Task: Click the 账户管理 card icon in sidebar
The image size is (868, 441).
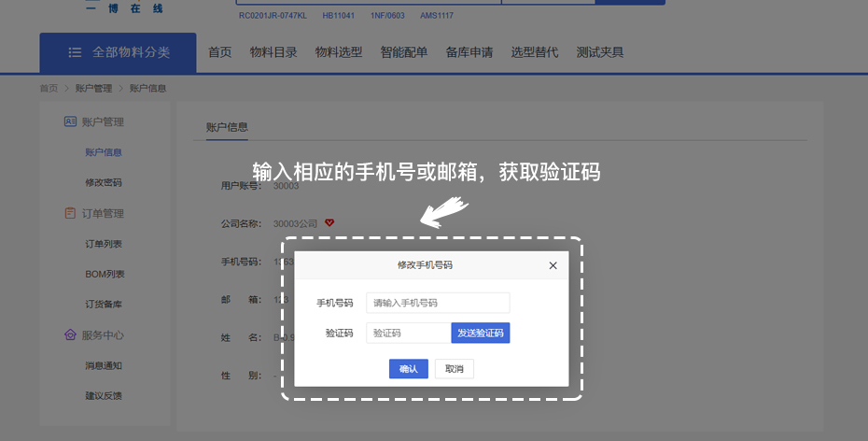Action: [x=70, y=121]
